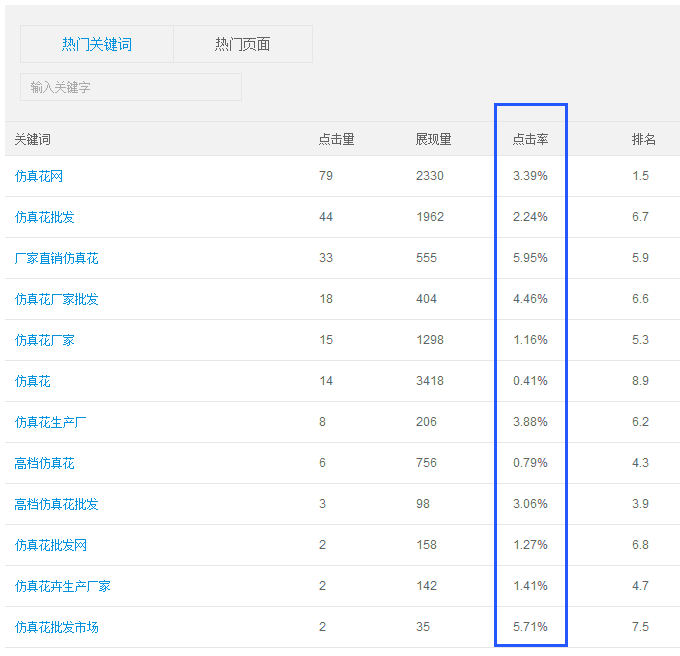Open the 仿真花厂家 keyword

click(x=45, y=340)
